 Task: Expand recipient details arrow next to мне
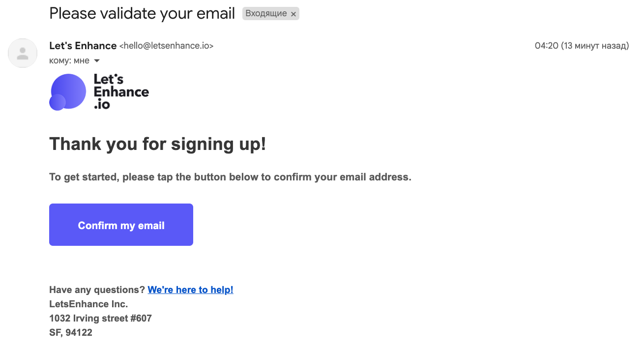pyautogui.click(x=97, y=61)
